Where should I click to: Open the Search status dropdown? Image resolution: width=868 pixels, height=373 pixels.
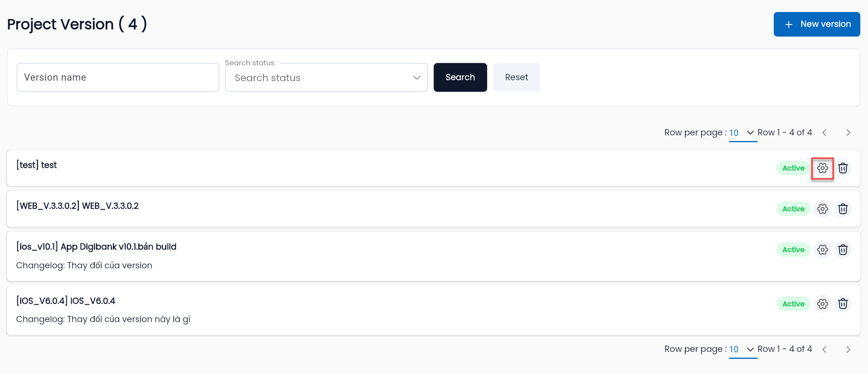pos(326,78)
